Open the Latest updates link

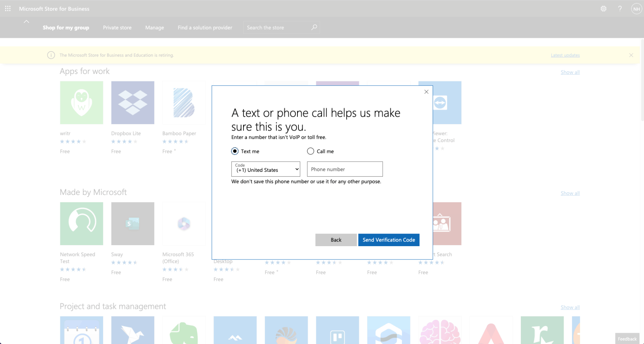[565, 55]
